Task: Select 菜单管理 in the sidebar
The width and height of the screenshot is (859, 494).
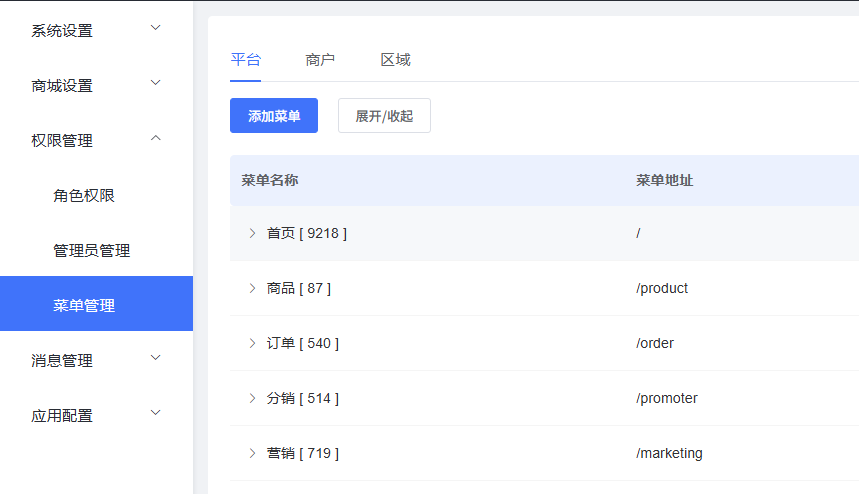Action: click(x=84, y=305)
